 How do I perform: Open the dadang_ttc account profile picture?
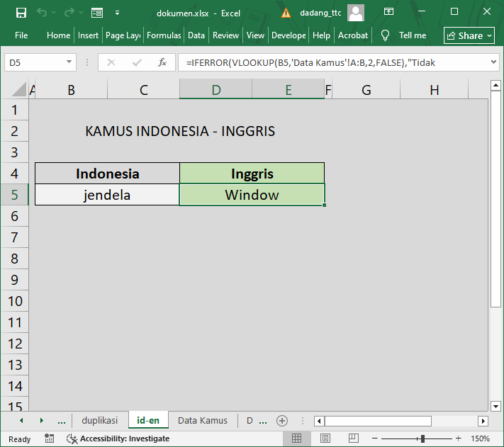(356, 13)
